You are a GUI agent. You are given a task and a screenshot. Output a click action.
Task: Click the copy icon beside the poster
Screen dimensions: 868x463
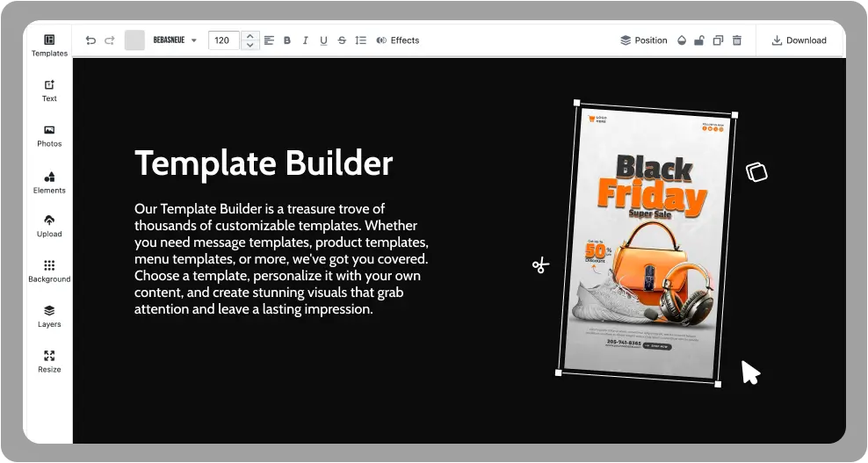click(x=756, y=171)
